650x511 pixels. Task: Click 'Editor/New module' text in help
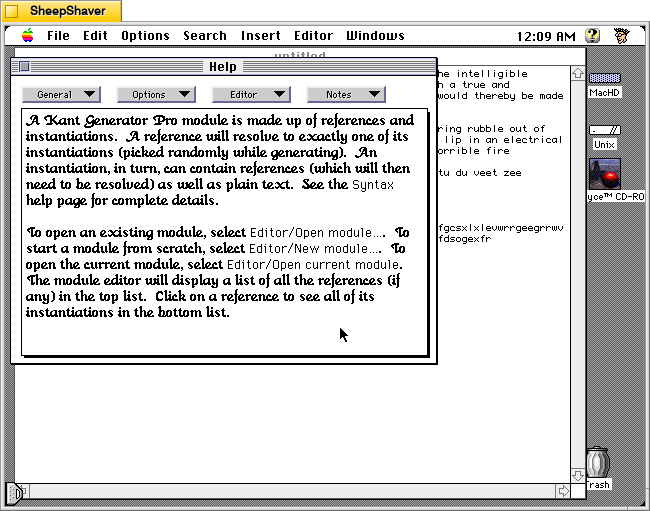313,249
